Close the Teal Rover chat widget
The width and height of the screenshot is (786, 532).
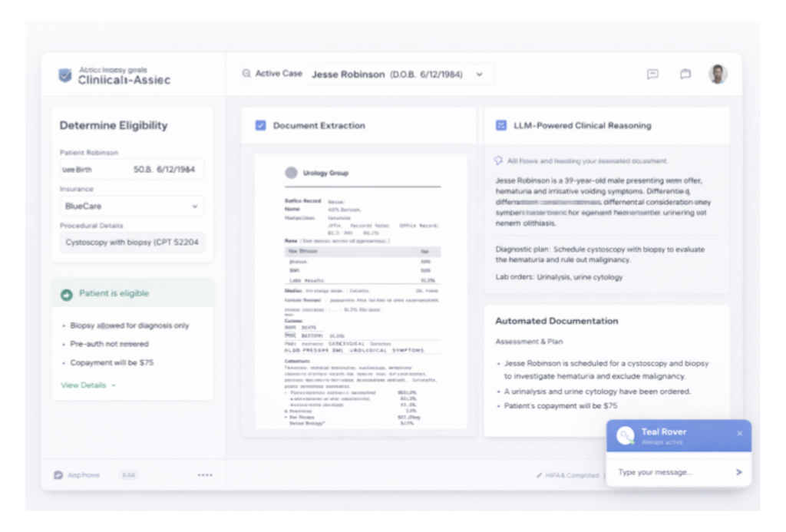point(739,433)
